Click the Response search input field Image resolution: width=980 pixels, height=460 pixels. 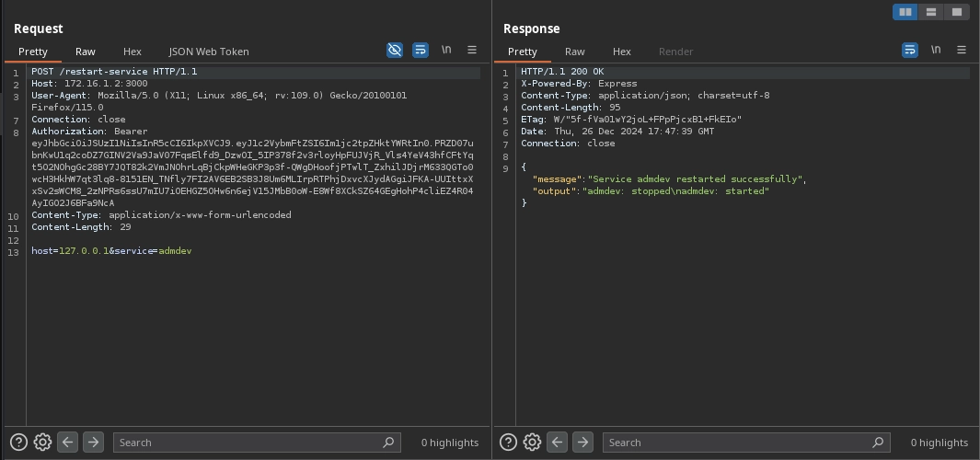tap(738, 443)
